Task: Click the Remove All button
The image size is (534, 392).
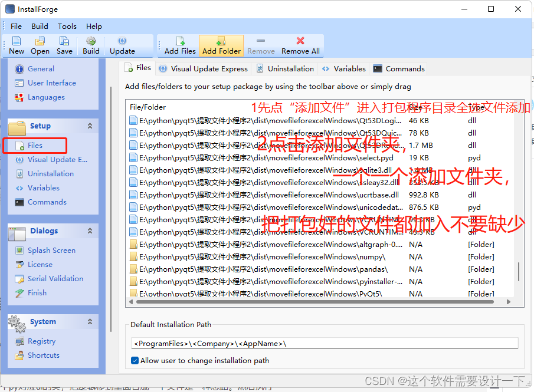Action: [300, 45]
